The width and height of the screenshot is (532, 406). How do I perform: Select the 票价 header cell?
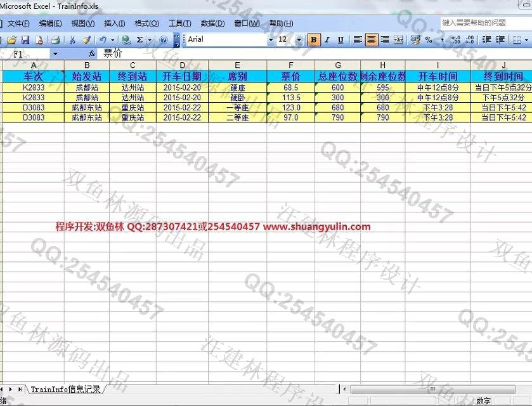[291, 76]
